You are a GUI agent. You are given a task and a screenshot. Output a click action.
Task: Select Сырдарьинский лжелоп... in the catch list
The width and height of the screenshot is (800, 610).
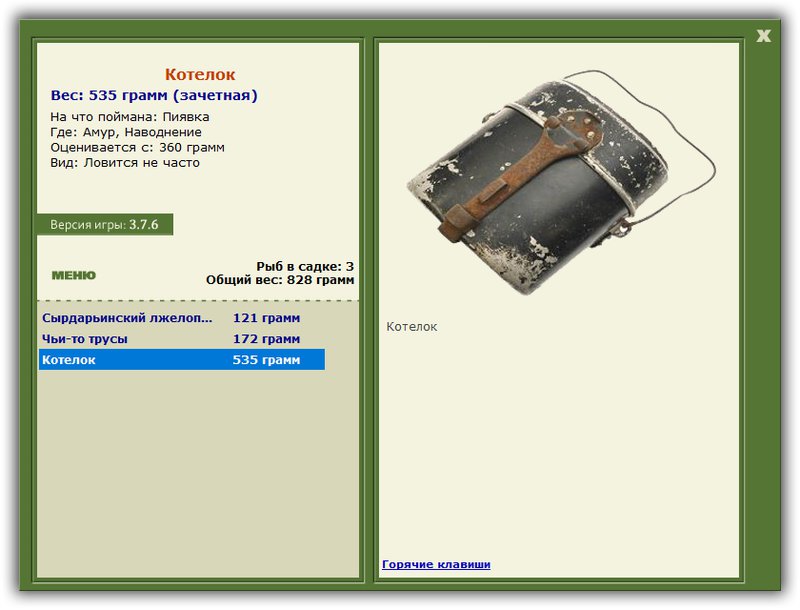(x=182, y=318)
